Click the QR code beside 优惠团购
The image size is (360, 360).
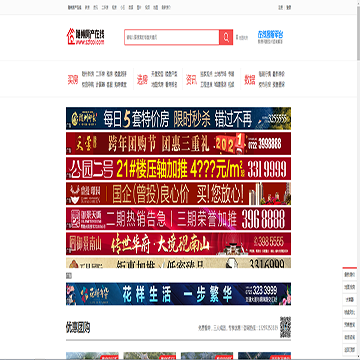coord(285,327)
